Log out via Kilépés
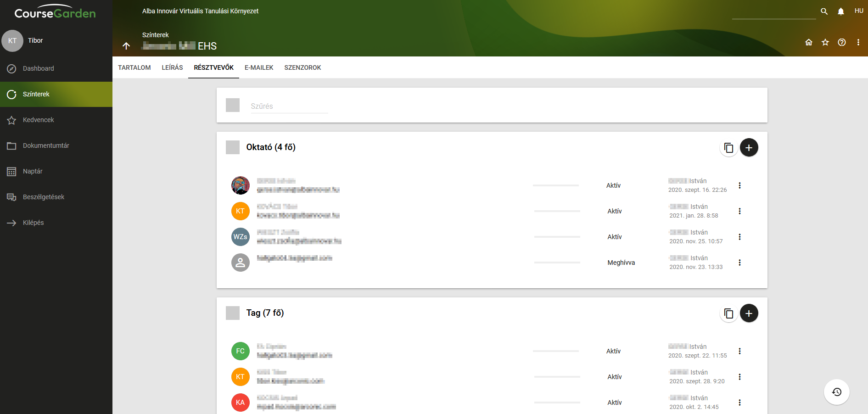The height and width of the screenshot is (414, 868). tap(33, 223)
